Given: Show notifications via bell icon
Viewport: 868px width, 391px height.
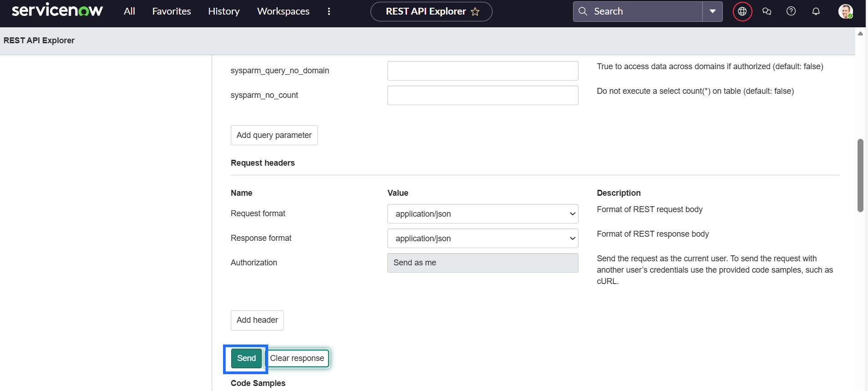Looking at the screenshot, I should (816, 11).
